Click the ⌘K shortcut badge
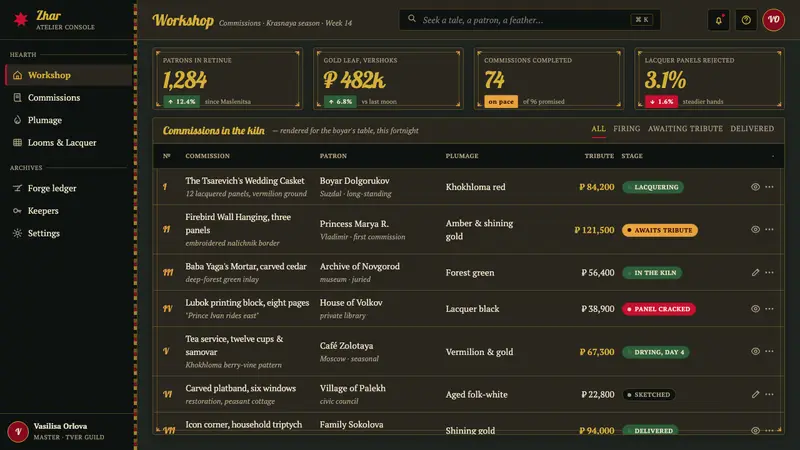 pyautogui.click(x=642, y=20)
